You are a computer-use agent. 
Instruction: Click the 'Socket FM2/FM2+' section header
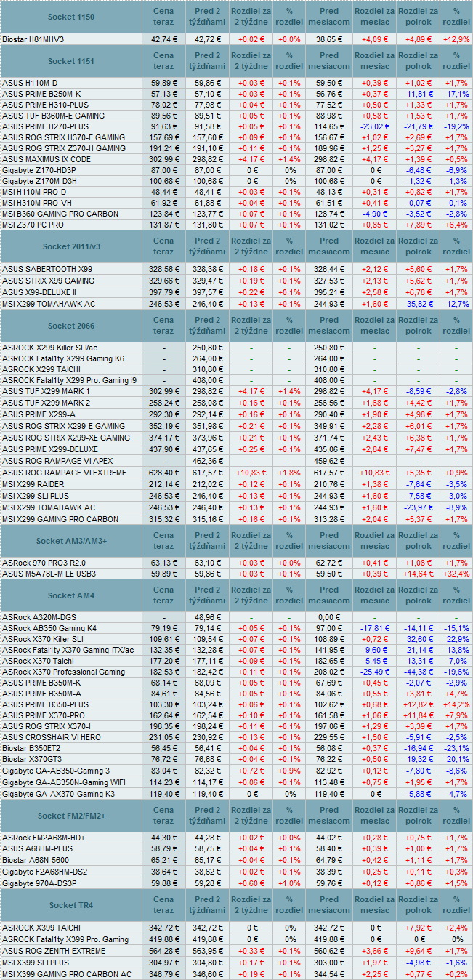70,816
